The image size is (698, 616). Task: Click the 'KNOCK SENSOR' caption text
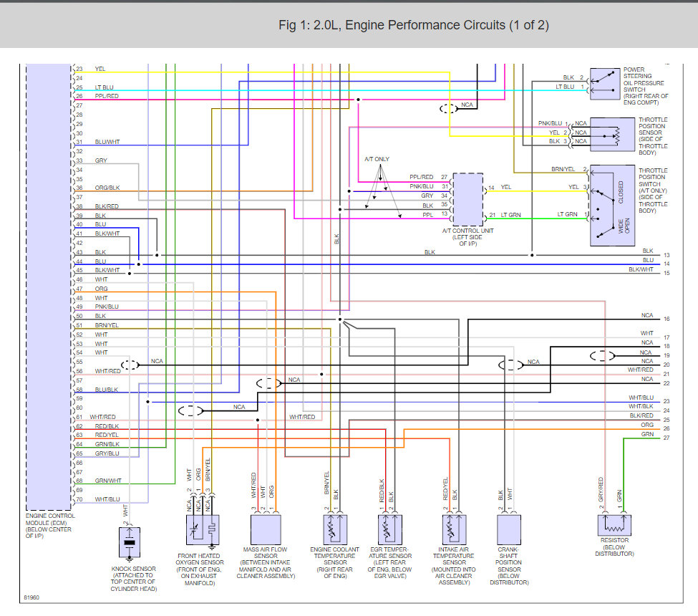tap(134, 579)
